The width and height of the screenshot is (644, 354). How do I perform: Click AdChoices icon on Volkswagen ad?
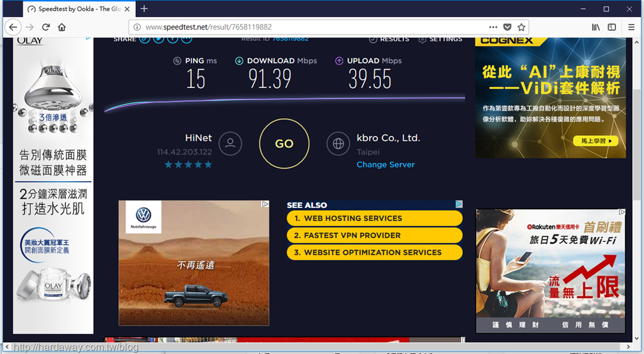pos(265,204)
